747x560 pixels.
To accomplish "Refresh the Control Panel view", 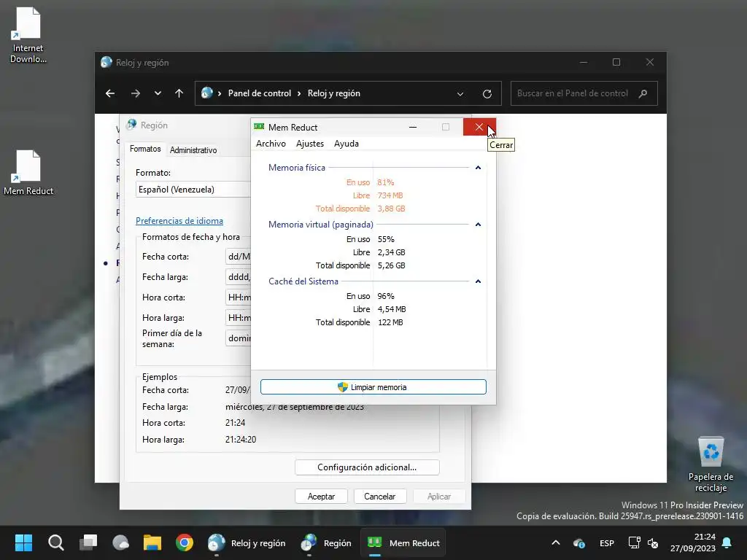I will pos(487,94).
